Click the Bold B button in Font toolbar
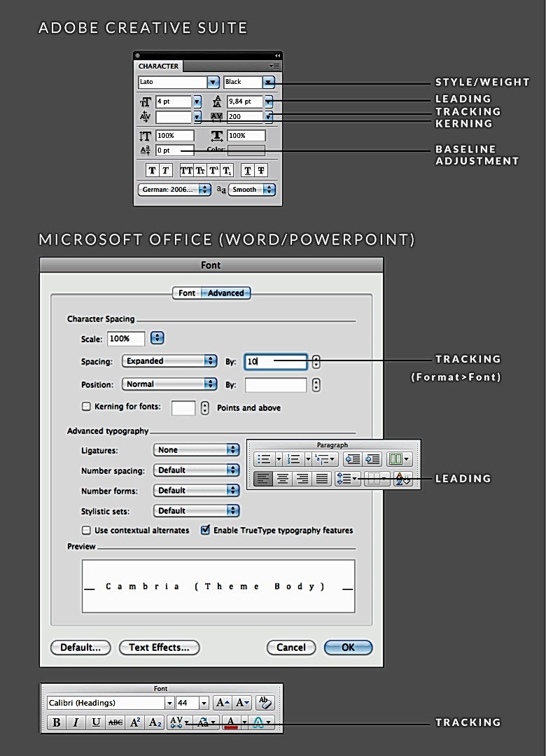546x756 pixels. [57, 722]
